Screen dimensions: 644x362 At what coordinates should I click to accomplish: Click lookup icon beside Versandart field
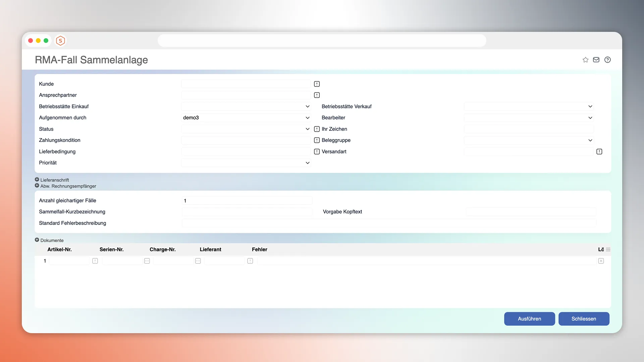click(599, 152)
